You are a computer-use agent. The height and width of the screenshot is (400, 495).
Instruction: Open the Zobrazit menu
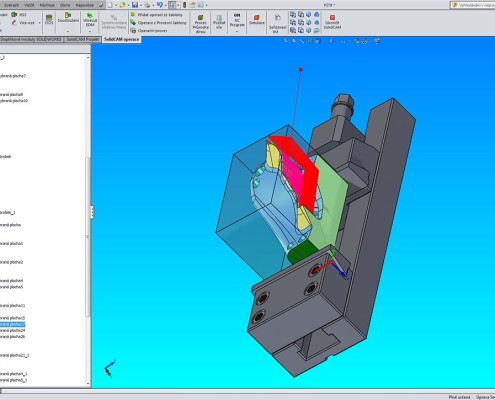[11, 5]
